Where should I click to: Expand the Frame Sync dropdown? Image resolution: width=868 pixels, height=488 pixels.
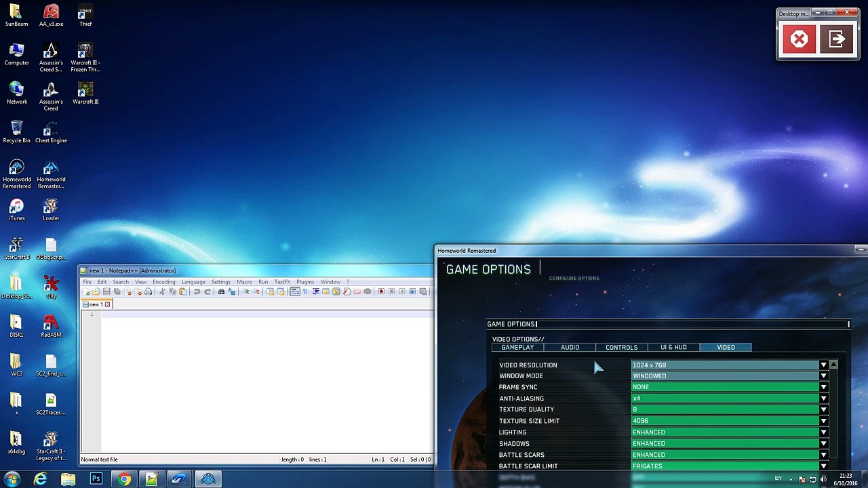click(x=823, y=387)
